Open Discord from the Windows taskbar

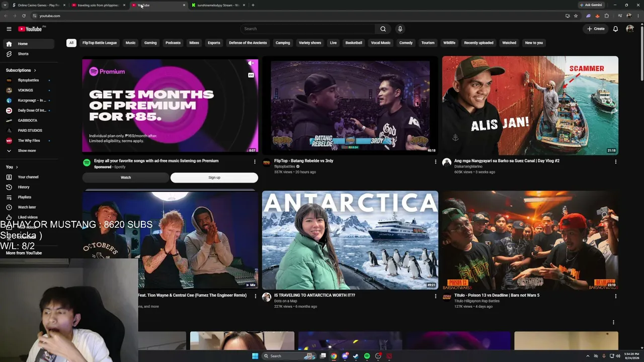tap(345, 356)
